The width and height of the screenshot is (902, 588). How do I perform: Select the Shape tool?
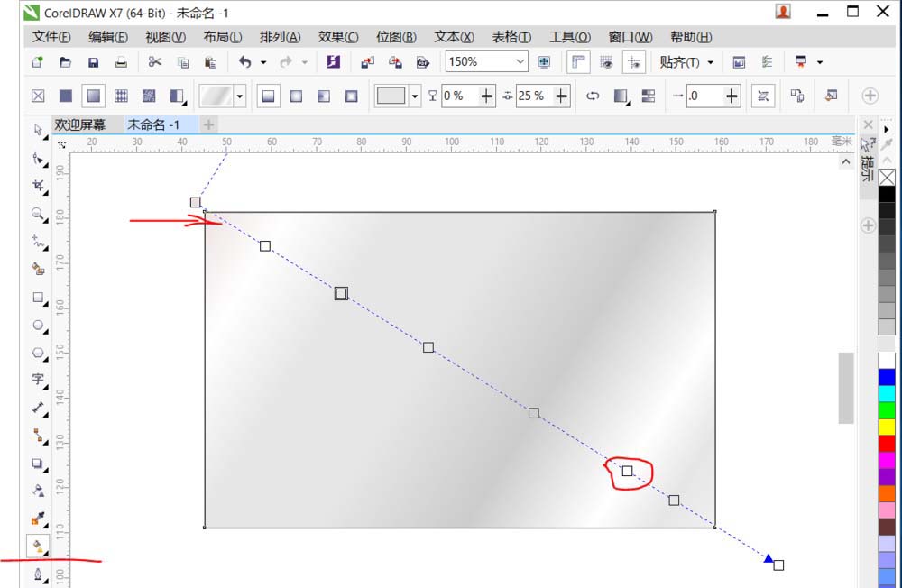click(x=38, y=159)
